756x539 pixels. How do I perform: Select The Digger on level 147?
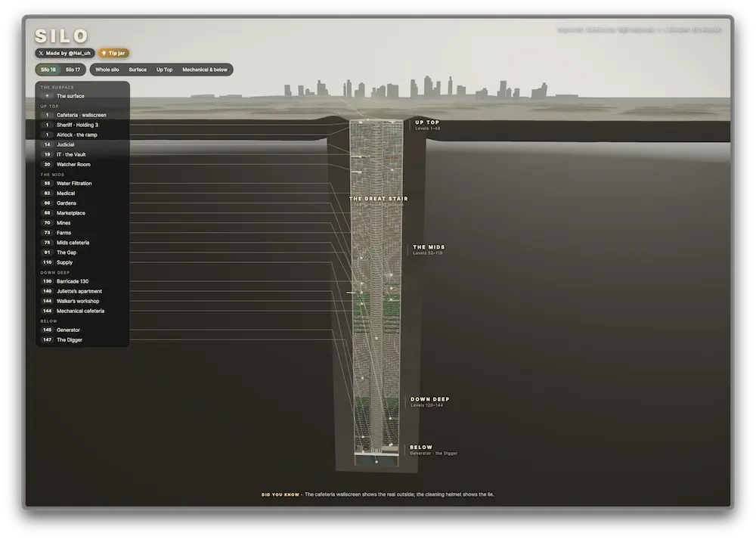pos(82,340)
